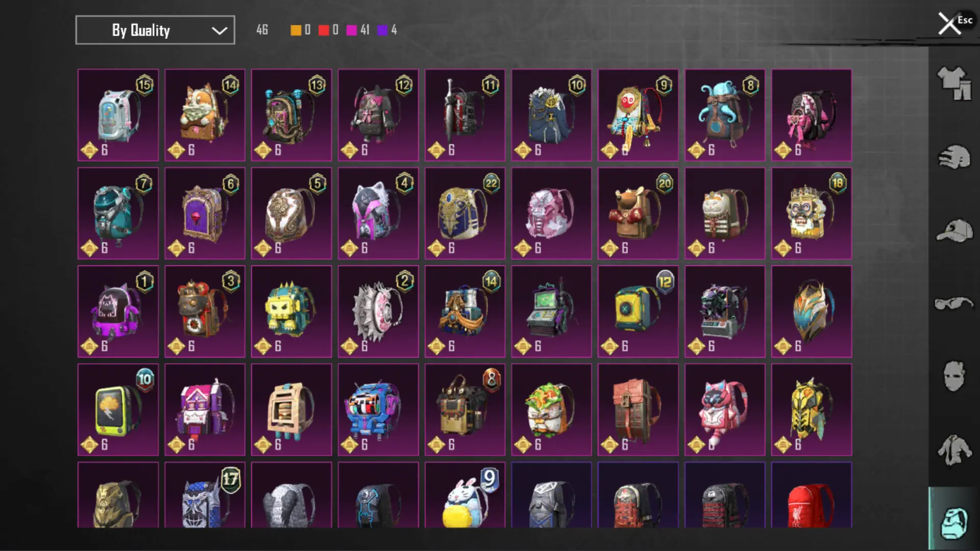The image size is (980, 551).
Task: Select the blue octopus backpack level 8
Action: point(725,115)
